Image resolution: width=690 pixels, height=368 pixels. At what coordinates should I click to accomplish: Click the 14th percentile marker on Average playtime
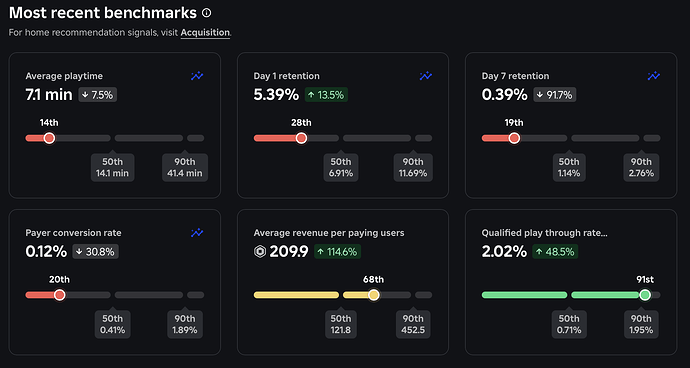tap(49, 138)
